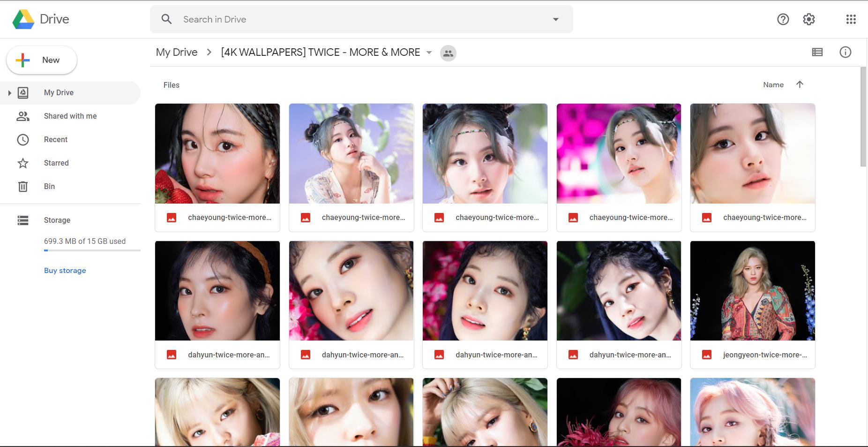
Task: Expand the My Drive tree arrow
Action: (x=9, y=93)
